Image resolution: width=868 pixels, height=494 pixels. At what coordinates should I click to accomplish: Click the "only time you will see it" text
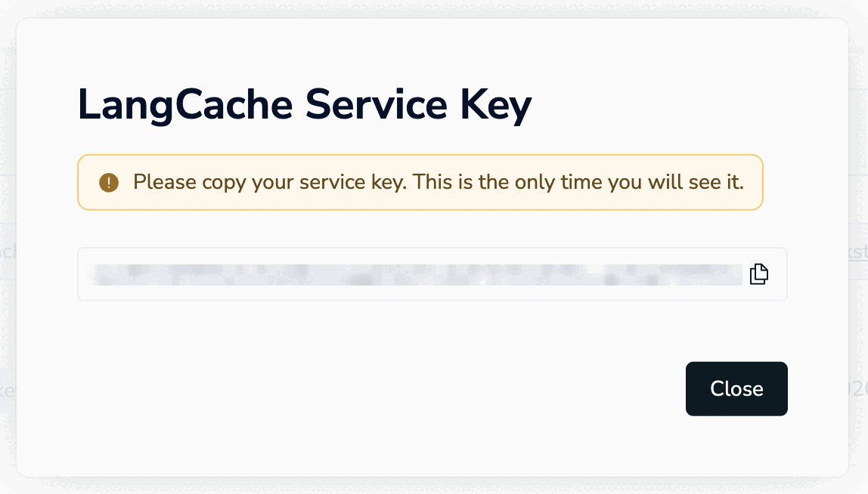point(635,182)
